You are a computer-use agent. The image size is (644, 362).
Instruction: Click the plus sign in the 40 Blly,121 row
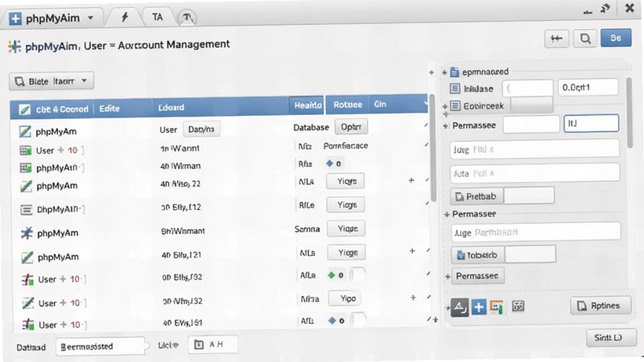(412, 251)
